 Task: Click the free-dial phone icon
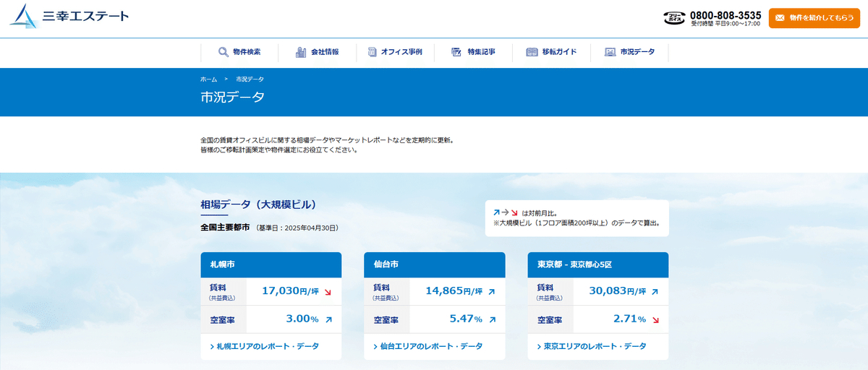pyautogui.click(x=673, y=18)
